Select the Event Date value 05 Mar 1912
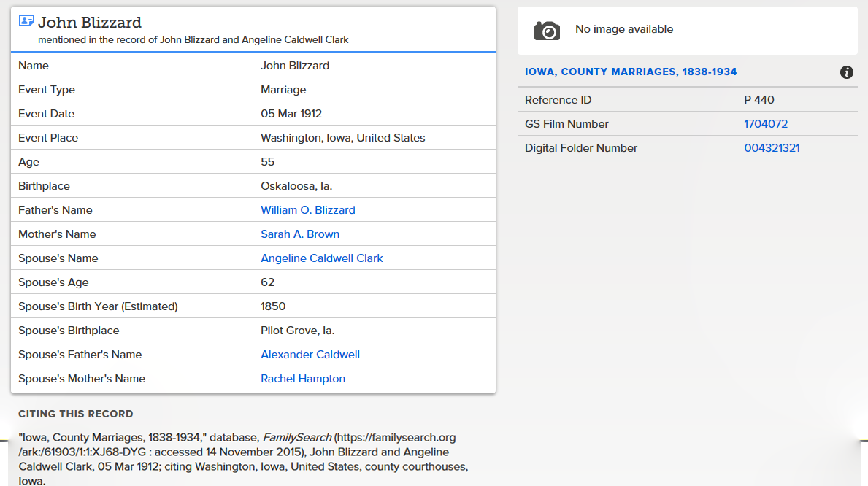 click(x=291, y=114)
